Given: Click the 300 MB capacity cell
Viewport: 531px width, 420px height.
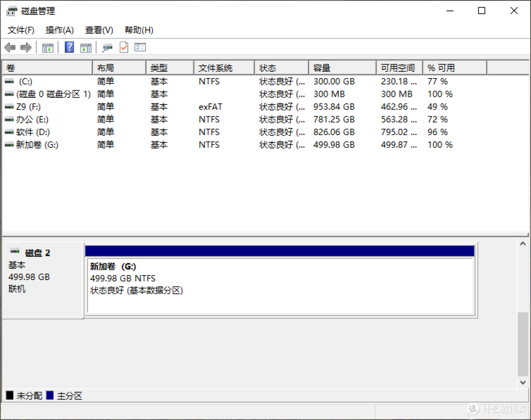Looking at the screenshot, I should click(329, 94).
